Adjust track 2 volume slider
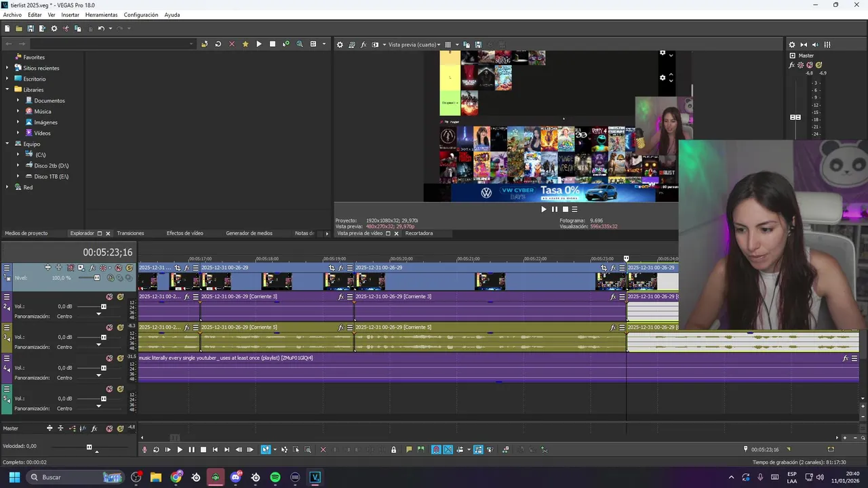The image size is (868, 488). click(x=103, y=306)
